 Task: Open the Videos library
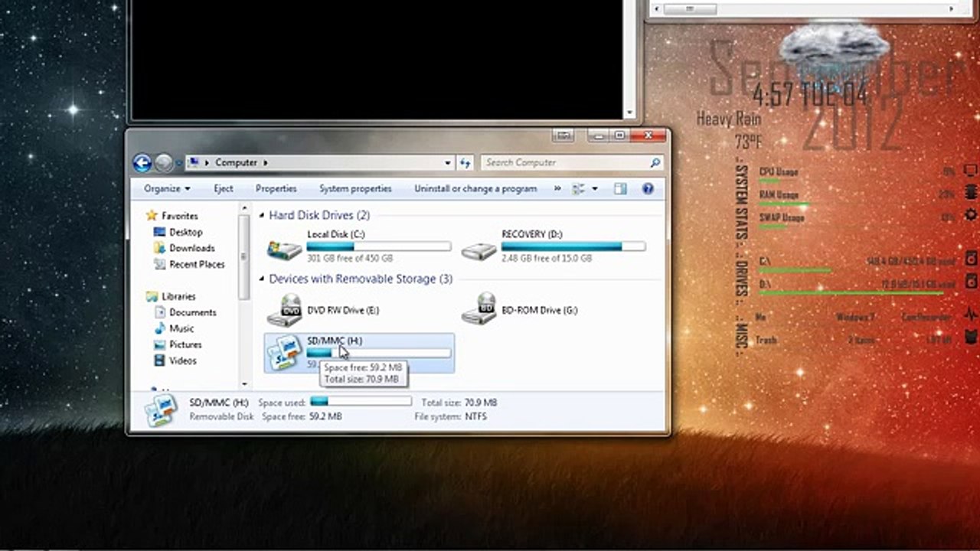pyautogui.click(x=183, y=360)
